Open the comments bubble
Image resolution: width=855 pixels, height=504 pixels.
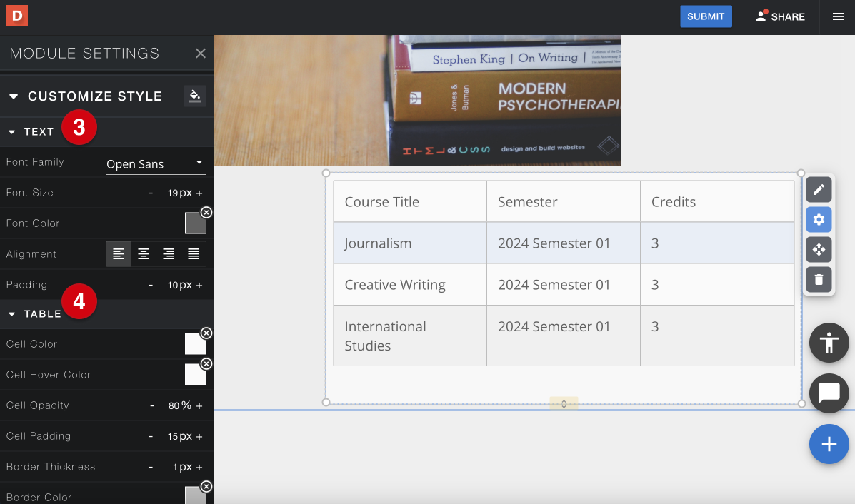tap(829, 393)
